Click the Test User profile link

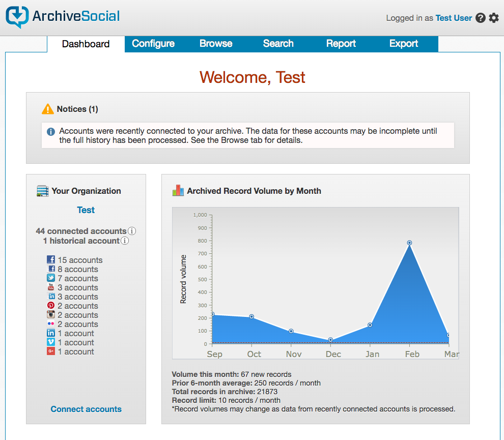pos(454,18)
